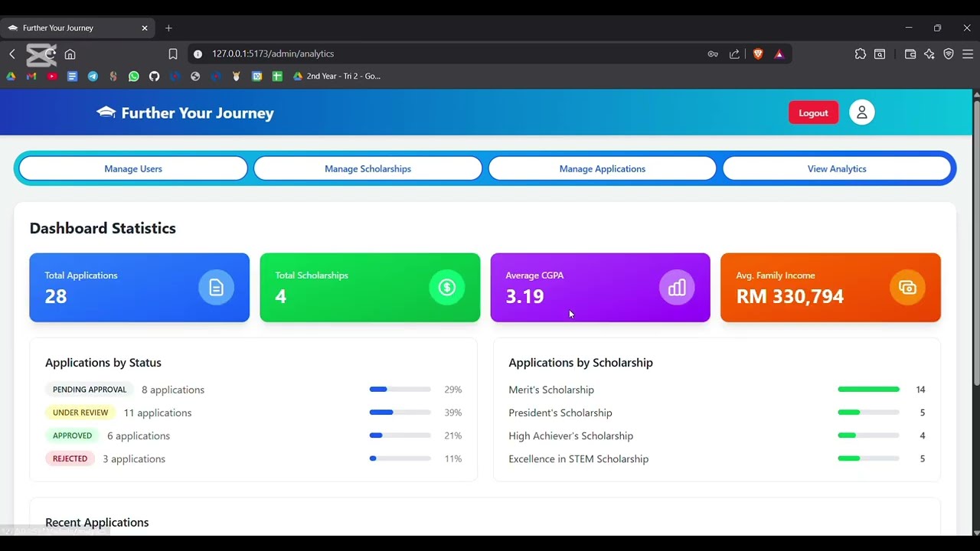Switch to Manage Users tab
Image resolution: width=980 pixels, height=551 pixels.
[x=133, y=168]
